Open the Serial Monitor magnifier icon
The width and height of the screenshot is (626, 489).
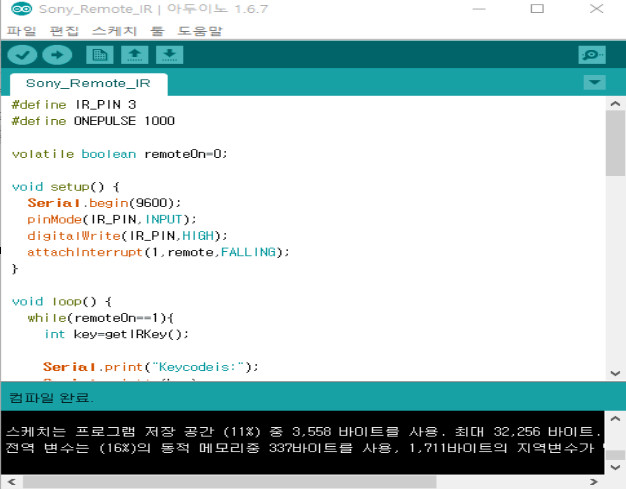tap(592, 55)
